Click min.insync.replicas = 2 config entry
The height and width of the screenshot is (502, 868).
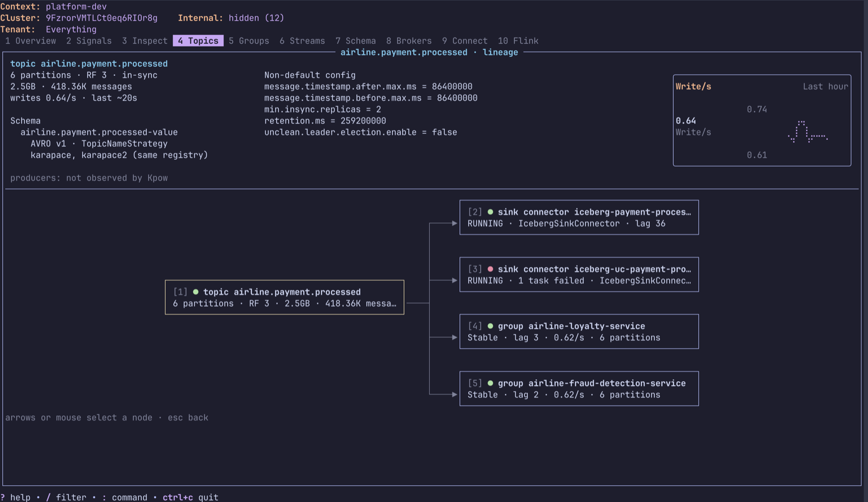pos(323,109)
